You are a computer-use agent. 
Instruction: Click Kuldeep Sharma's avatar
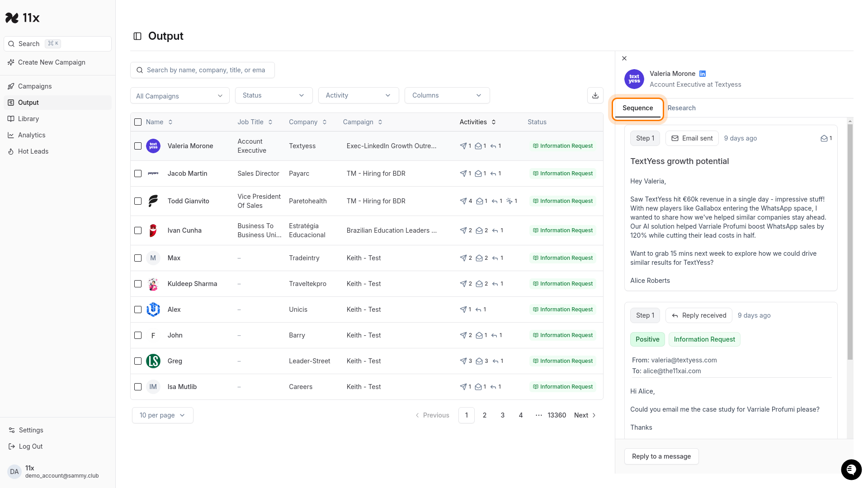pos(153,284)
